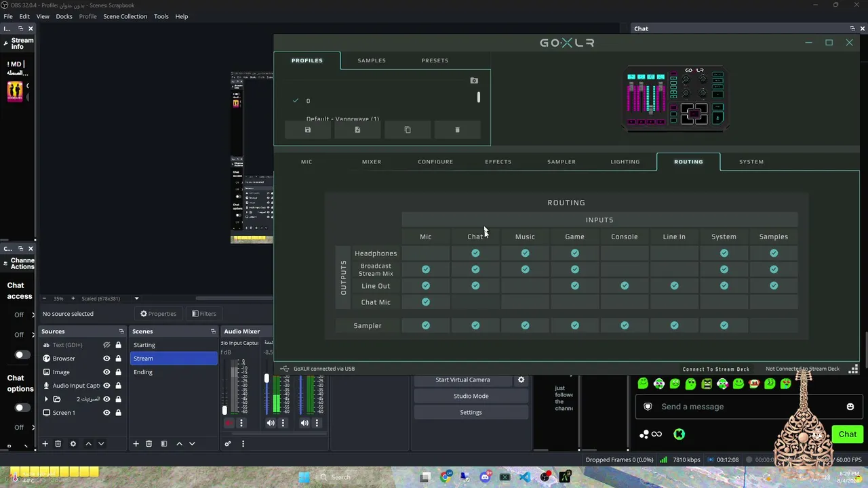868x488 pixels.
Task: Click Connect To Stream Deck
Action: 716,369
